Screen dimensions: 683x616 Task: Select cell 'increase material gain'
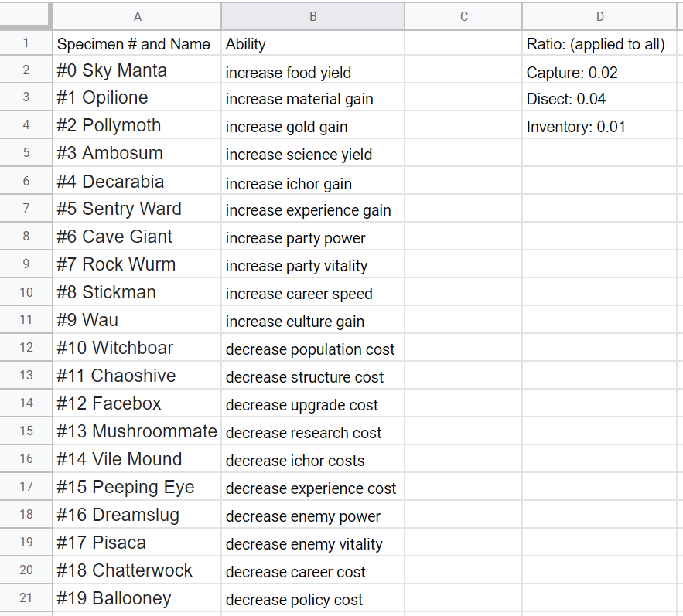[312, 97]
